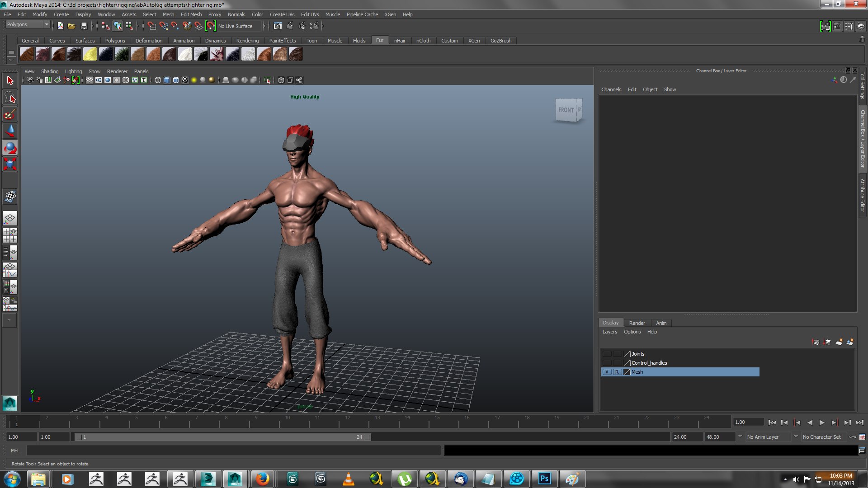This screenshot has height=488, width=868.
Task: Activate the Rotate tool sphere icon
Action: coord(10,148)
